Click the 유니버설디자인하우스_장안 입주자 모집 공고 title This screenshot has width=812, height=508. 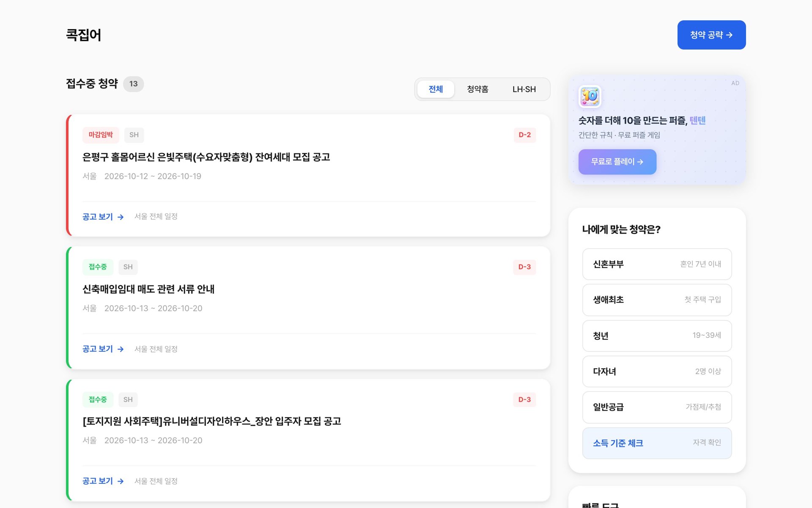pyautogui.click(x=211, y=421)
